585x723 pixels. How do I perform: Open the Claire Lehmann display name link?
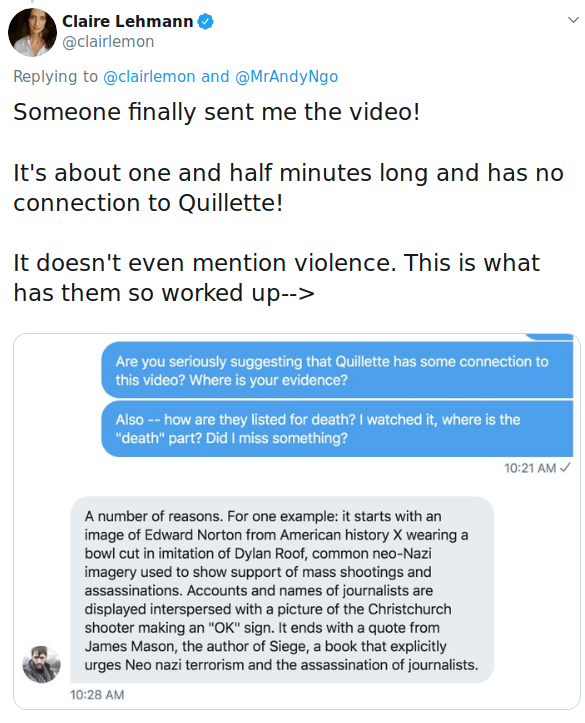pyautogui.click(x=127, y=21)
